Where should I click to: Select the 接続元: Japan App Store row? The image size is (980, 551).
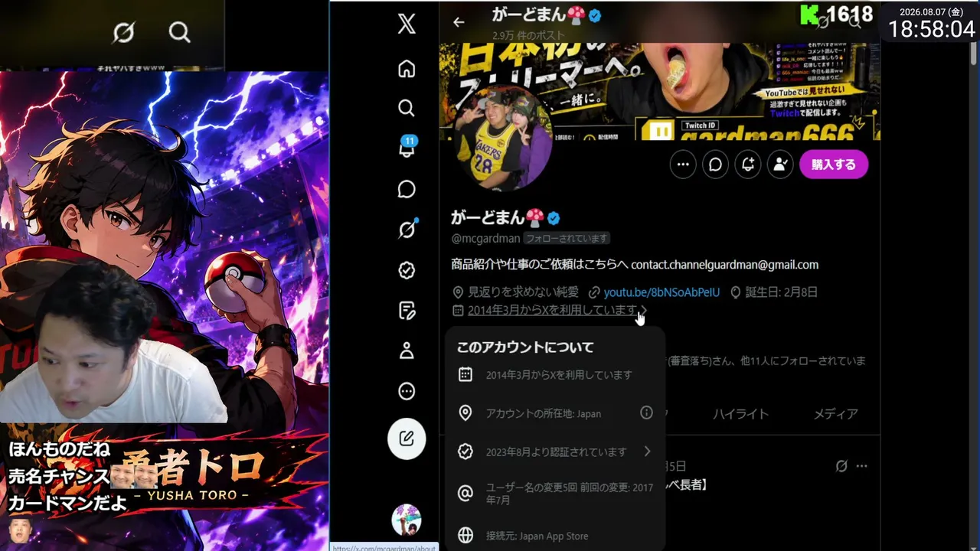(x=555, y=536)
